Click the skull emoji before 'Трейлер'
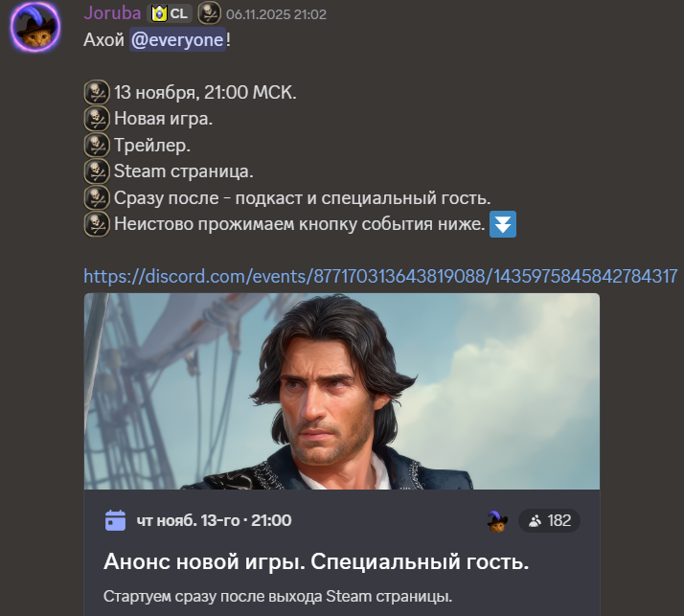 click(97, 145)
